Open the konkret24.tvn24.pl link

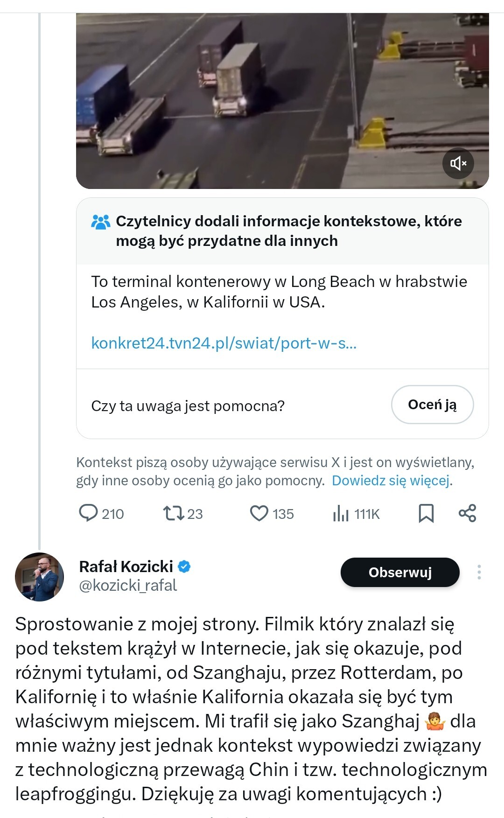(224, 343)
